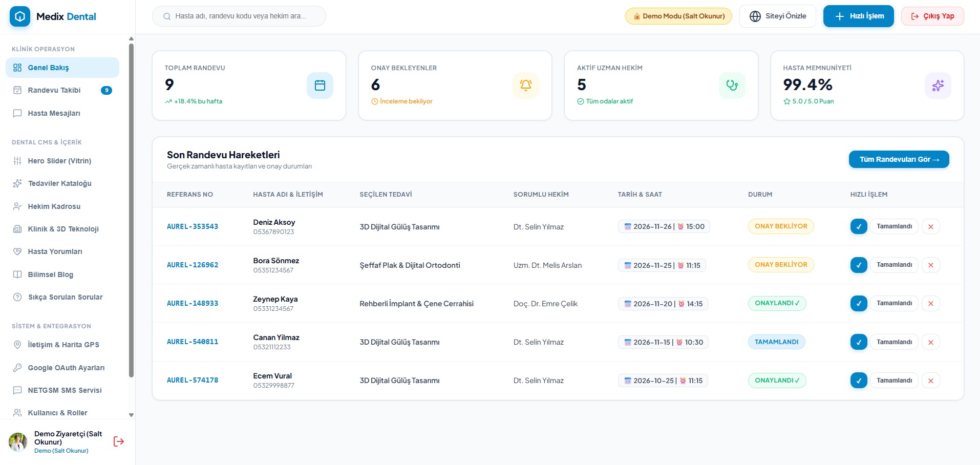Approve Zeynep Kaya appointment with checkmark button
The image size is (980, 465).
tap(859, 303)
